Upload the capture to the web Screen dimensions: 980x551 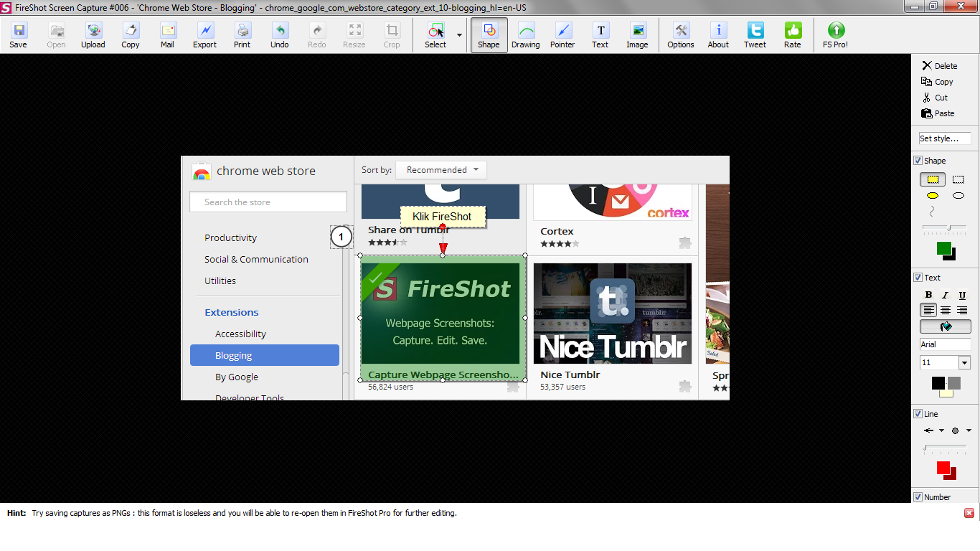click(x=93, y=34)
